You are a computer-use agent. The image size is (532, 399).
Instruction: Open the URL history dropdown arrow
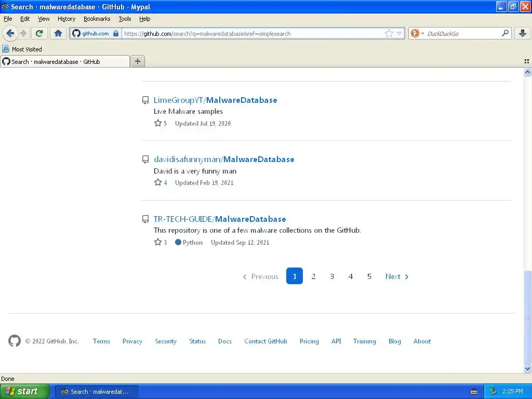click(400, 33)
